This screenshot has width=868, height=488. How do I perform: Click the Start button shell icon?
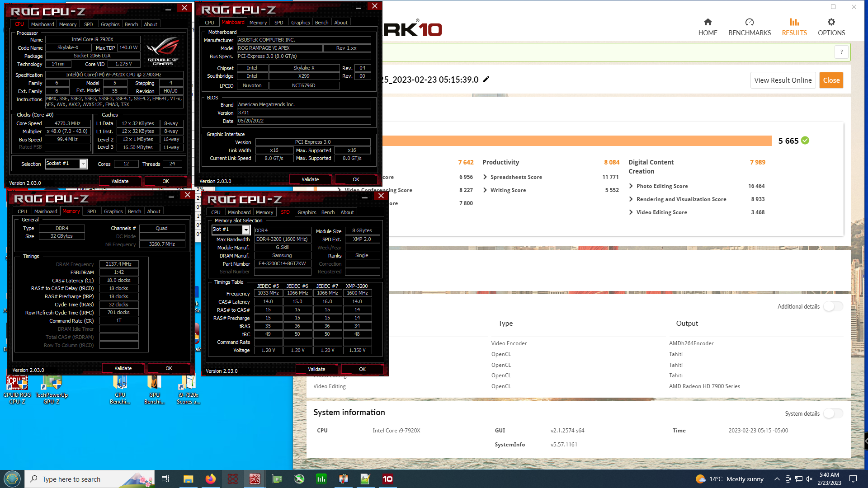click(x=12, y=479)
